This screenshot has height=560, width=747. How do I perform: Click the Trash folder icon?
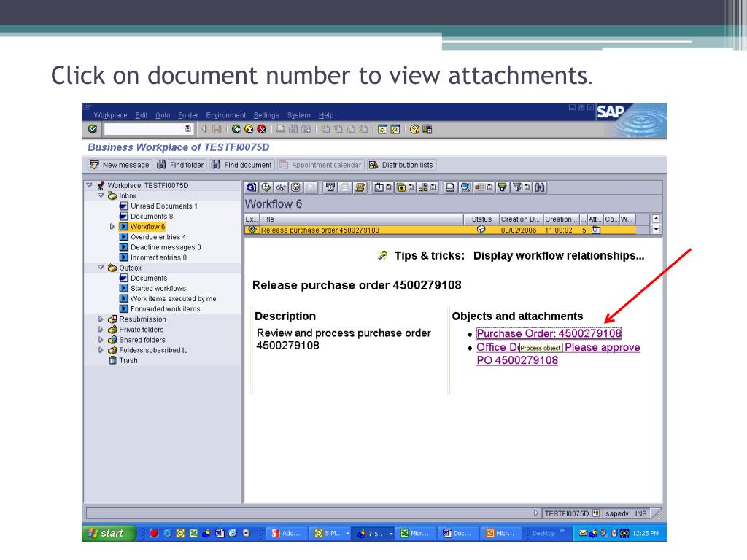(x=112, y=360)
